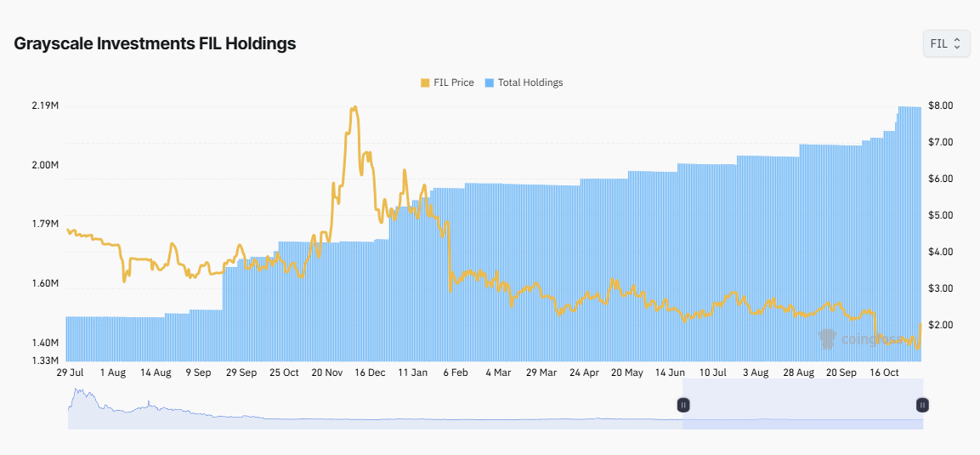Image resolution: width=980 pixels, height=455 pixels.
Task: Grab the left range navigator handle
Action: click(683, 405)
